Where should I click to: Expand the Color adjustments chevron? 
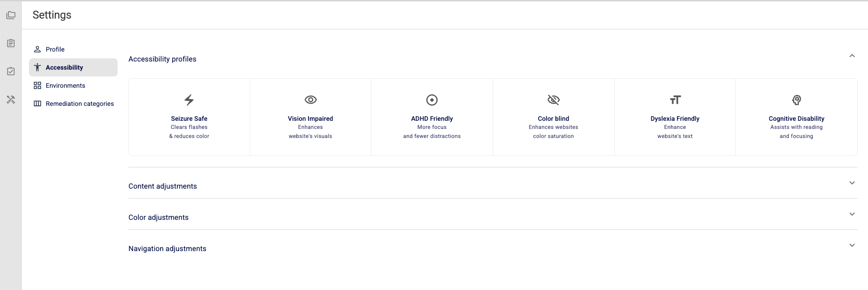(852, 214)
